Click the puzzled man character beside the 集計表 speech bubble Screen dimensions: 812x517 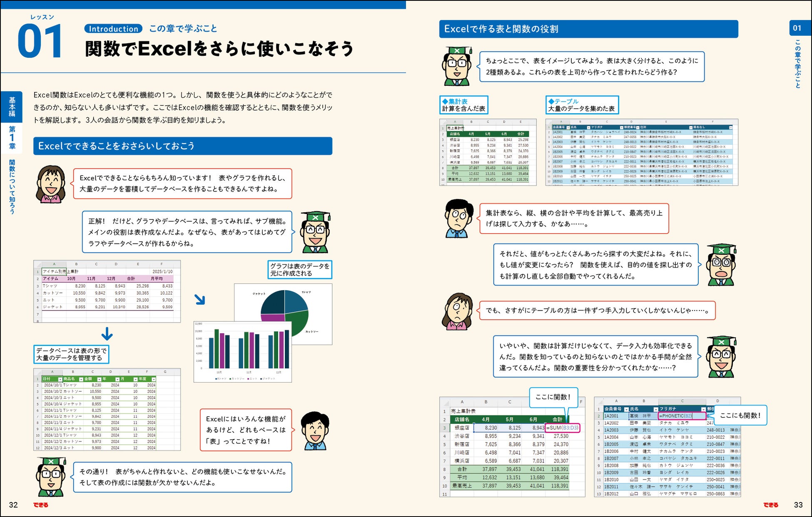458,219
